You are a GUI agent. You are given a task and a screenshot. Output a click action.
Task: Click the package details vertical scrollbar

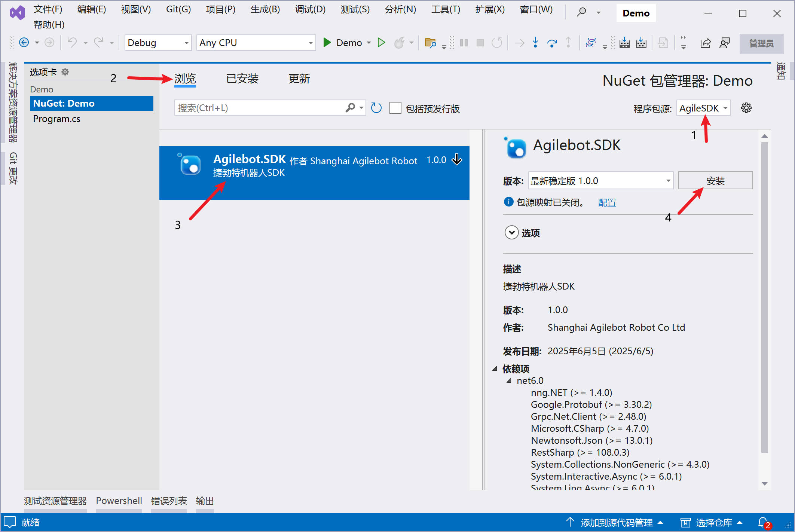click(765, 297)
